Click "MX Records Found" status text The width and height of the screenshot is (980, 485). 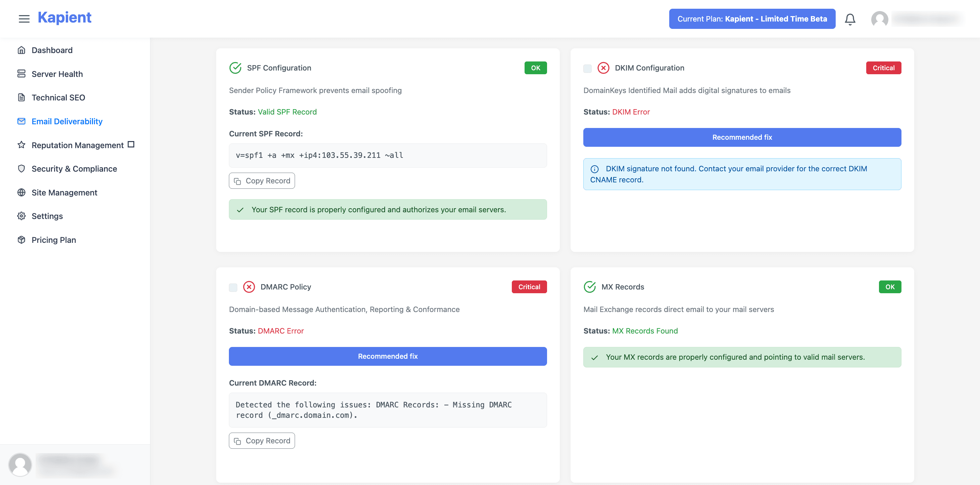pos(645,331)
